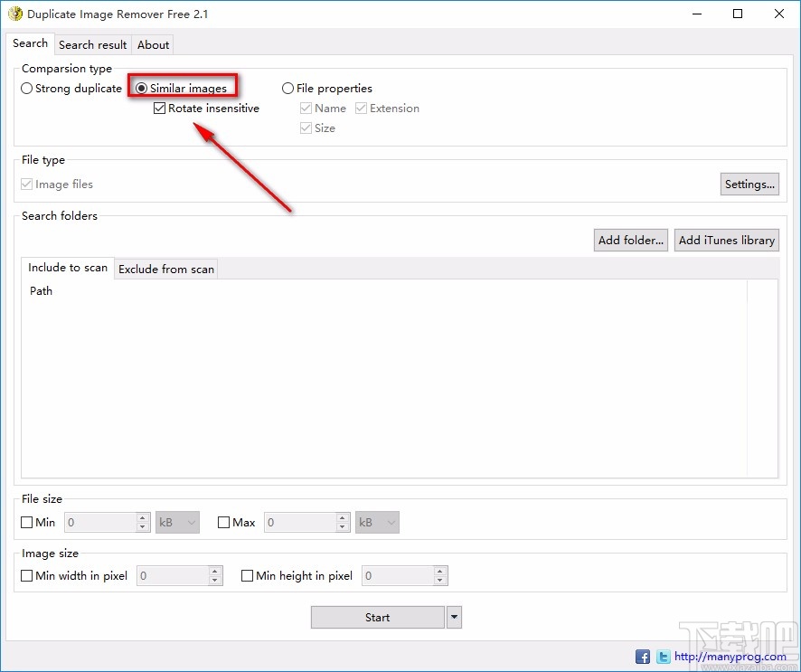The height and width of the screenshot is (672, 801).
Task: Click the Max file size up stepper arrow
Action: pyautogui.click(x=341, y=517)
